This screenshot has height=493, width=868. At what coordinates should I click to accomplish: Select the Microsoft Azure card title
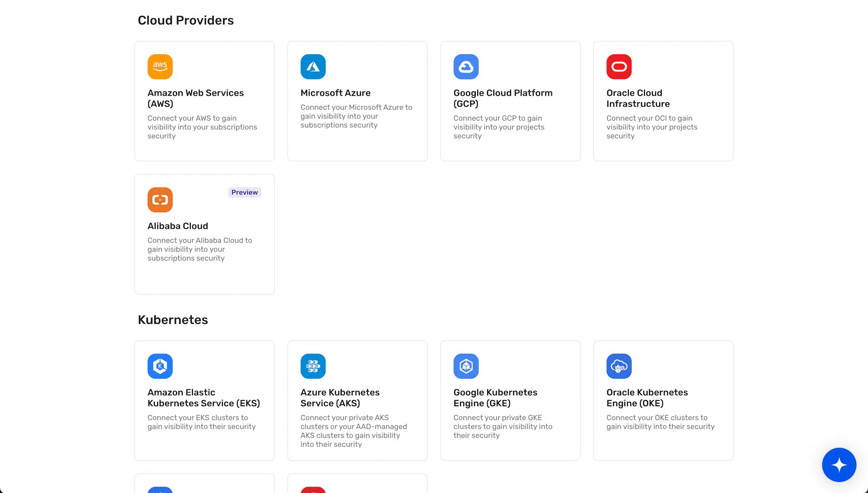point(335,93)
